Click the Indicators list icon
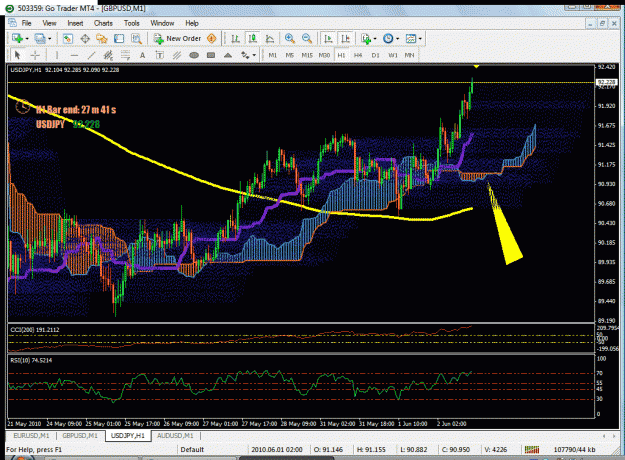The image size is (625, 460). (366, 39)
